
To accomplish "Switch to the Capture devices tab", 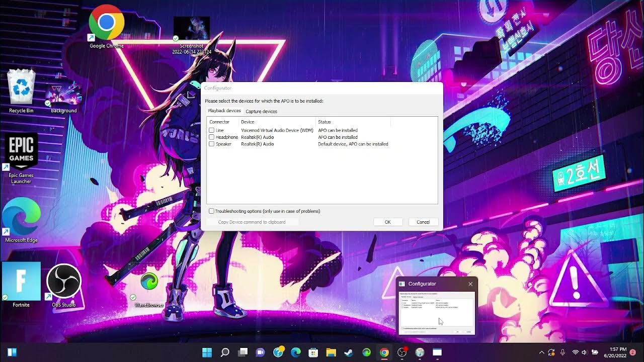I will pyautogui.click(x=261, y=111).
